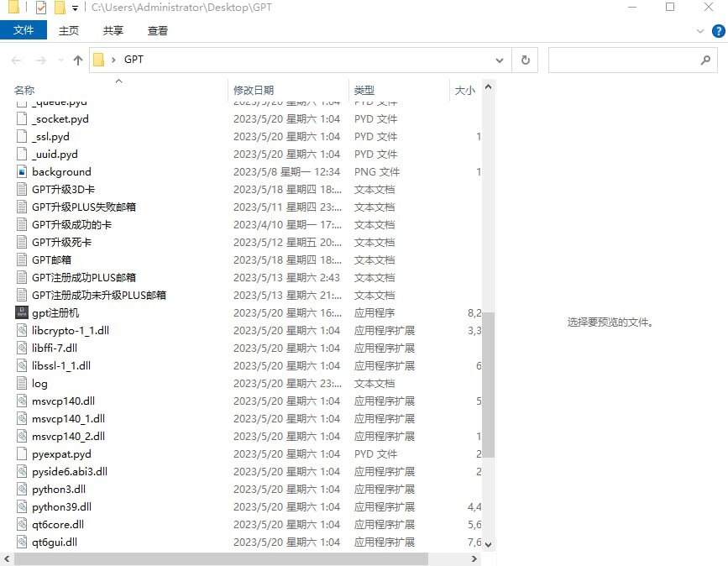This screenshot has height=566, width=728.
Task: Select the GPT邮箱 text document
Action: [x=51, y=259]
